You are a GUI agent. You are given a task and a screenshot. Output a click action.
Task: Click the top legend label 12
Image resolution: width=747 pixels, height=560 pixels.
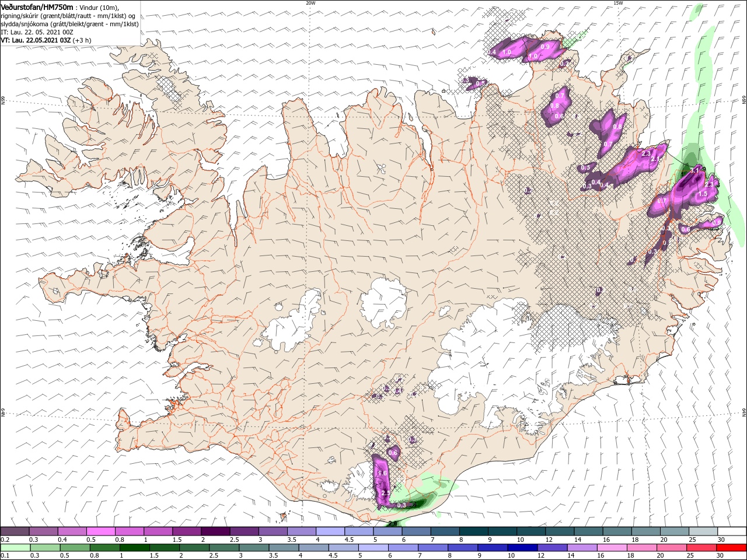point(549,540)
